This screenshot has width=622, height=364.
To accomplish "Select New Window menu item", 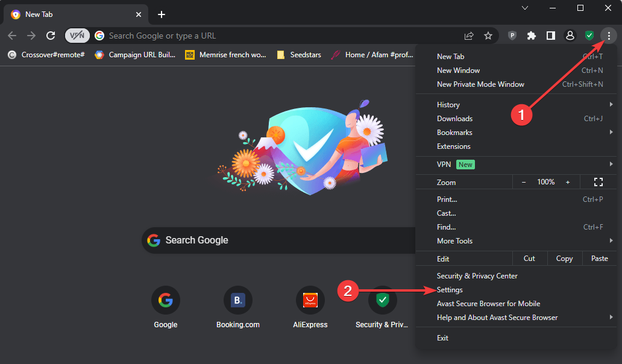I will pos(516,70).
